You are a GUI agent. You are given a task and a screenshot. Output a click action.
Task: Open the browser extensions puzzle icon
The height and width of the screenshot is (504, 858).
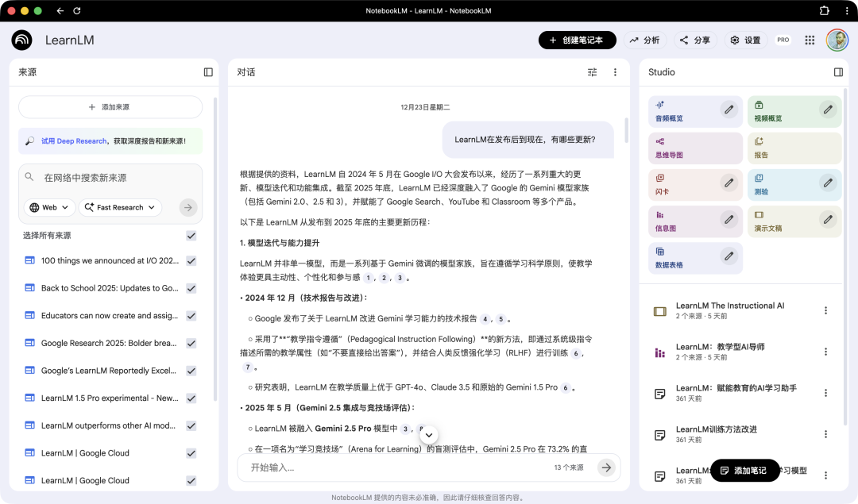[824, 10]
